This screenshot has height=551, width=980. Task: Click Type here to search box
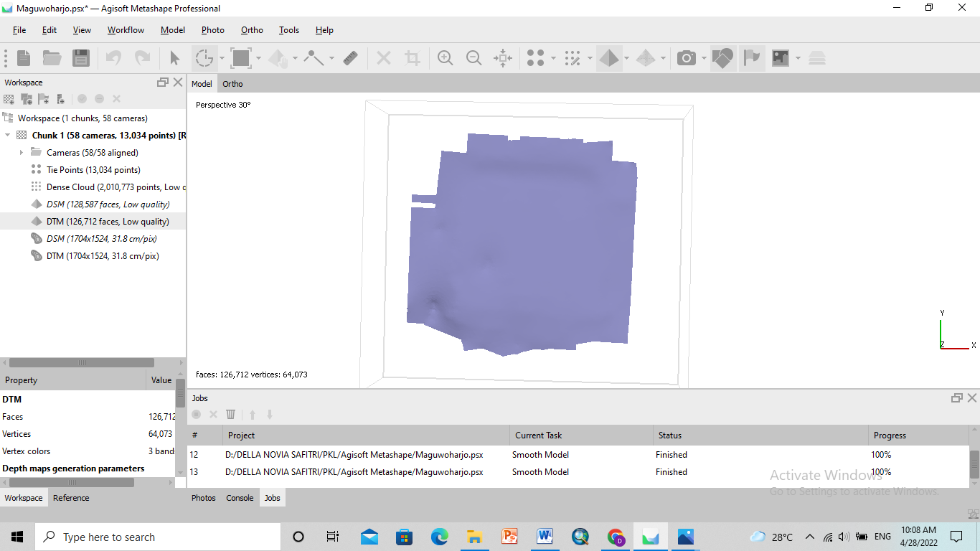point(158,537)
